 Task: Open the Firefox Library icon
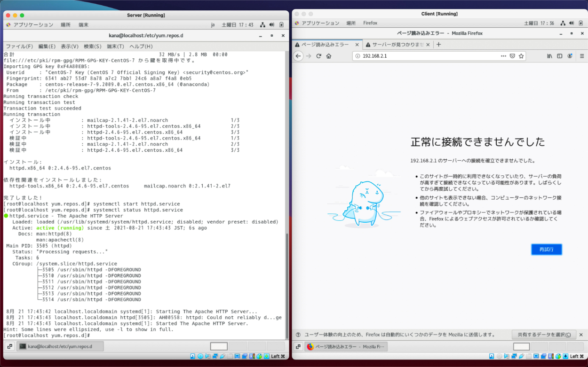[549, 56]
